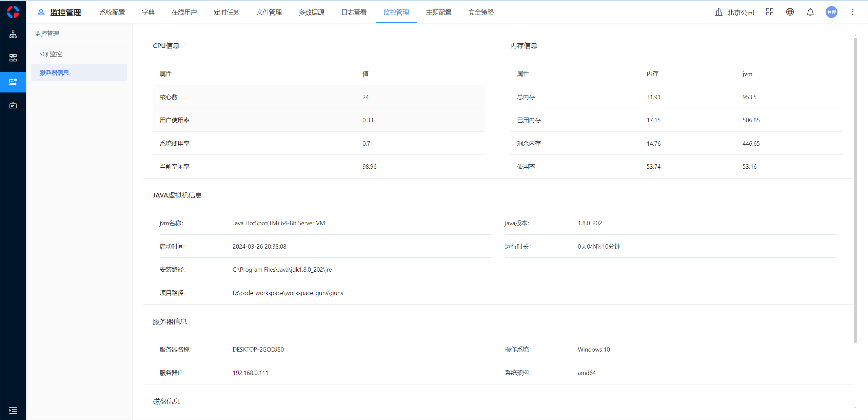This screenshot has height=420, width=868.
Task: Select the active monitoring sidebar icon
Action: pos(13,82)
